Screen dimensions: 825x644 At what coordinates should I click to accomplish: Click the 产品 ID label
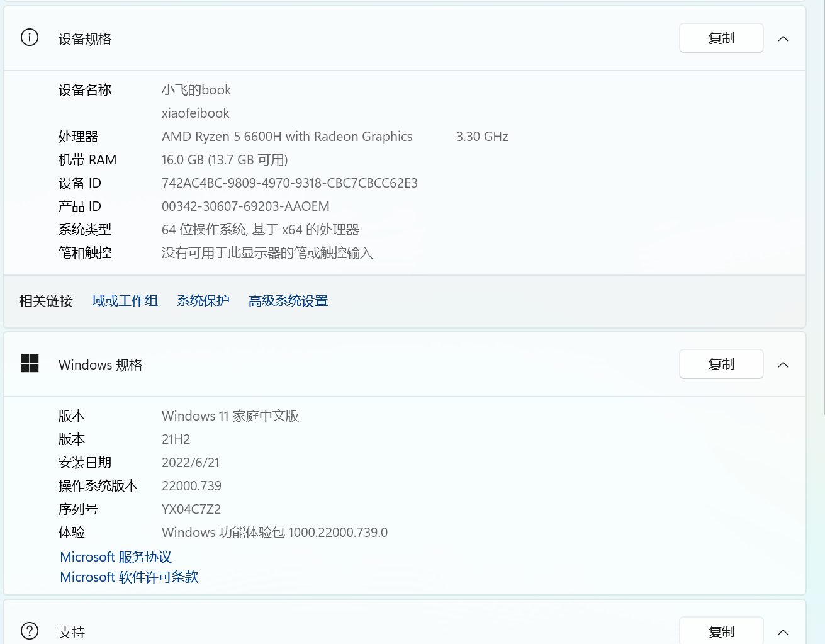click(x=80, y=206)
